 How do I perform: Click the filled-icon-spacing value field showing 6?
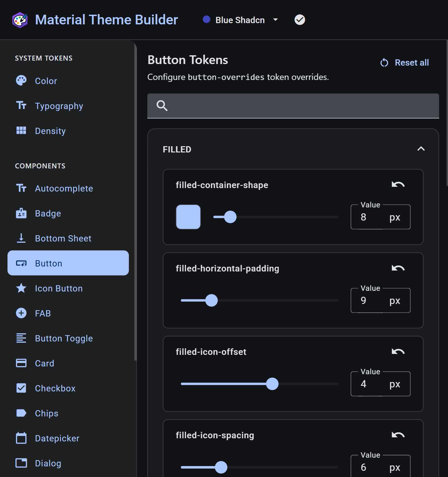(380, 466)
